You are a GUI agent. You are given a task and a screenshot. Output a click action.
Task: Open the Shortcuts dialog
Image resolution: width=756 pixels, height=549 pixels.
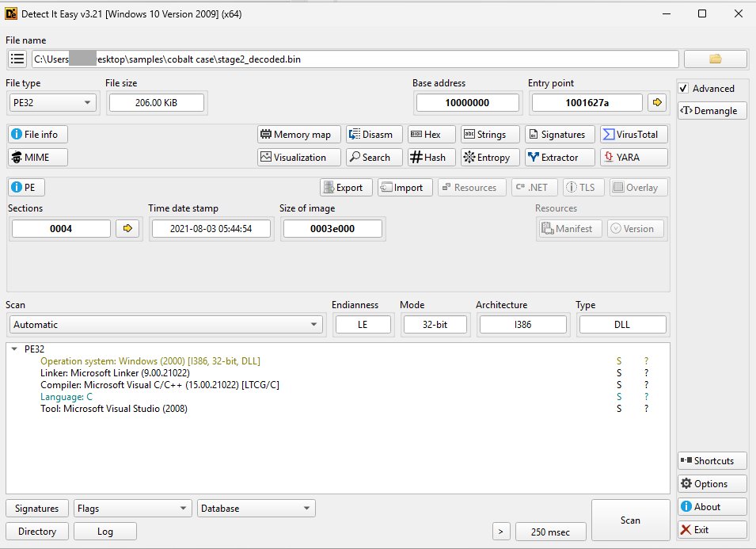[x=712, y=461]
